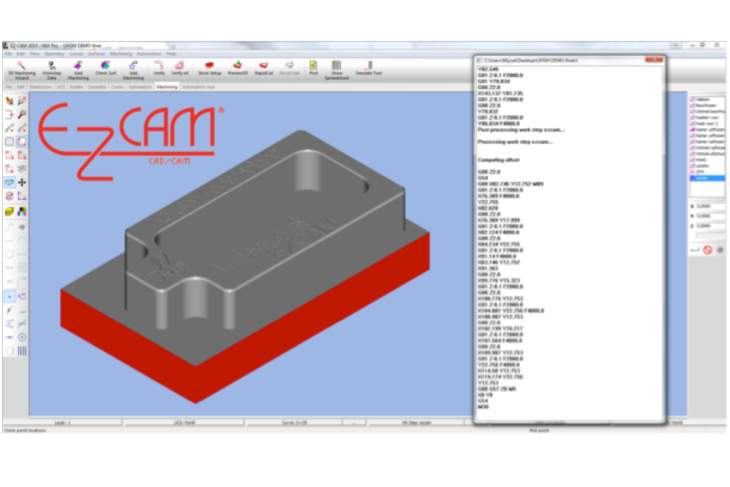Start the Preview3D simulation
The width and height of the screenshot is (730, 487).
coord(237,68)
